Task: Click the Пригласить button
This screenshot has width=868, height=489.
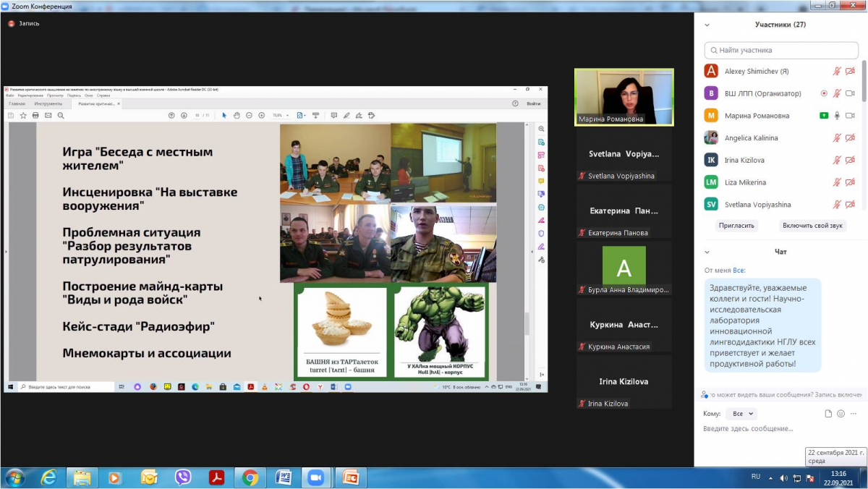Action: [x=736, y=226]
